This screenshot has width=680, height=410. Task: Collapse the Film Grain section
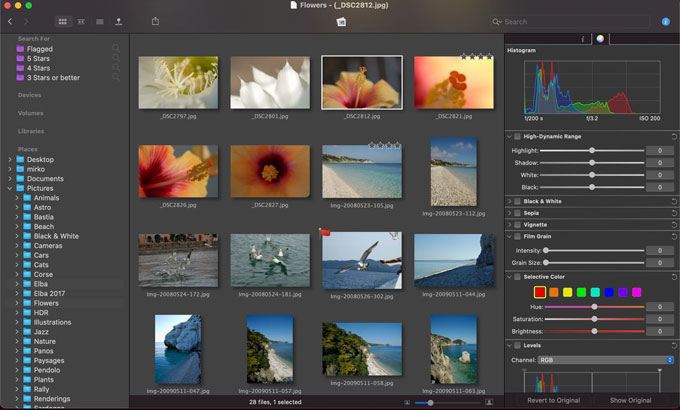[510, 236]
